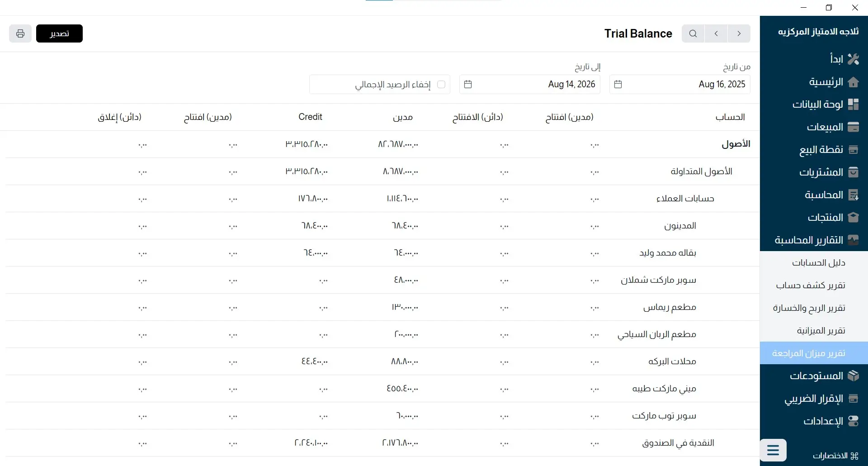Open the point of sale (نقطة البيع) icon
The width and height of the screenshot is (868, 466).
(x=853, y=150)
